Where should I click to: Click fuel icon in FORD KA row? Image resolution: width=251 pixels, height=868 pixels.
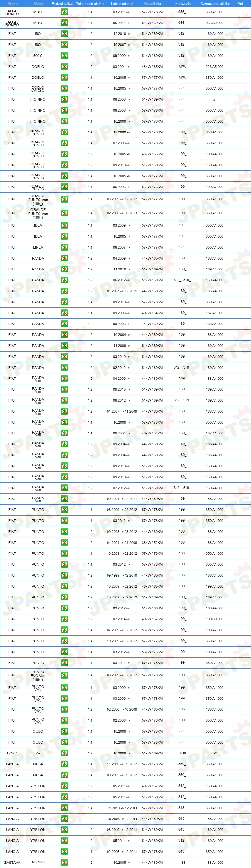64,754
